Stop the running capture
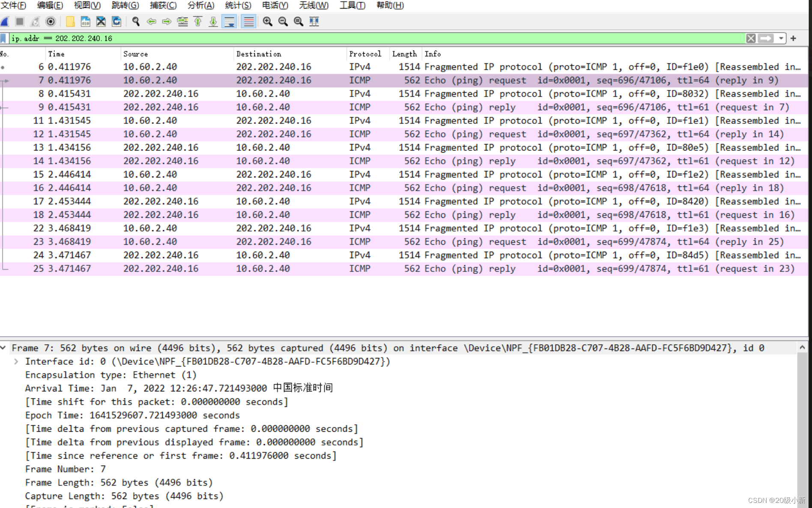The image size is (812, 508). pos(20,21)
